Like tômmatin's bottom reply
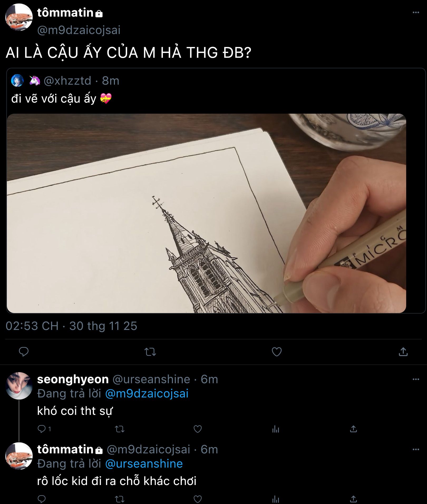 [x=197, y=499]
